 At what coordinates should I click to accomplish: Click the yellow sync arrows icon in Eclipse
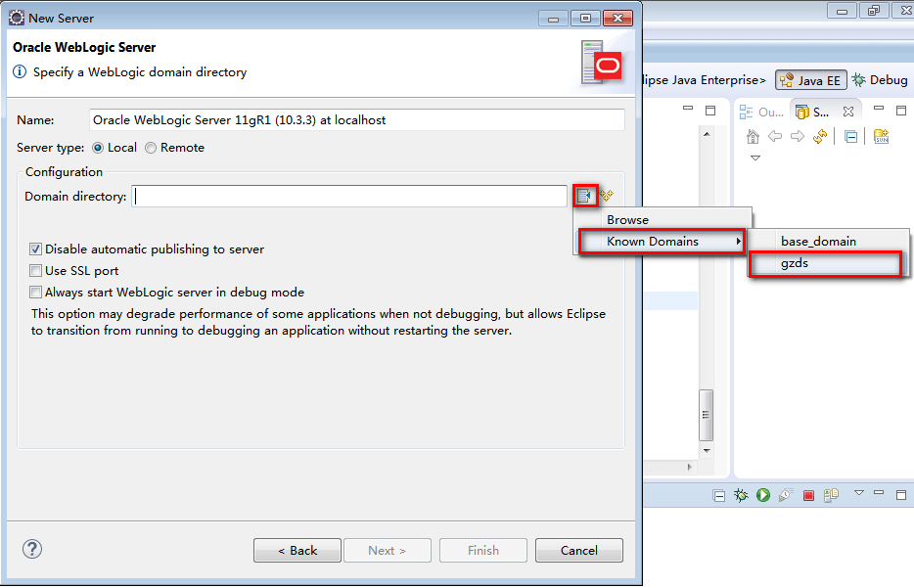pyautogui.click(x=820, y=136)
